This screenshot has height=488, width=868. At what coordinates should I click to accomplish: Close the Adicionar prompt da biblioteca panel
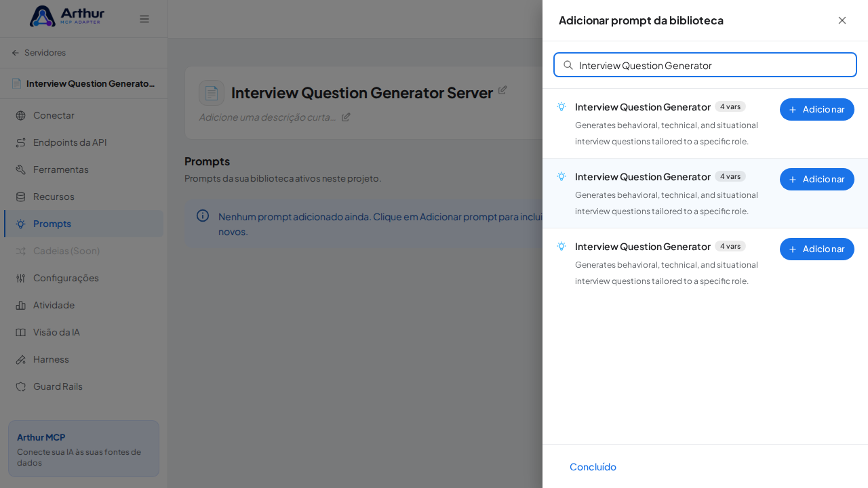tap(842, 20)
